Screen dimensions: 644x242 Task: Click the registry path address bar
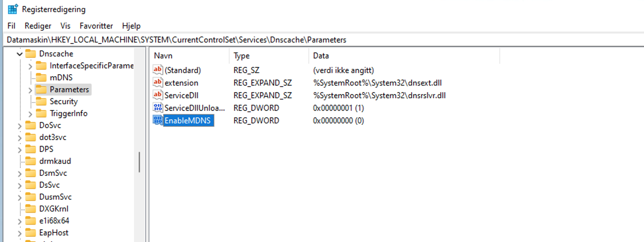pyautogui.click(x=323, y=40)
